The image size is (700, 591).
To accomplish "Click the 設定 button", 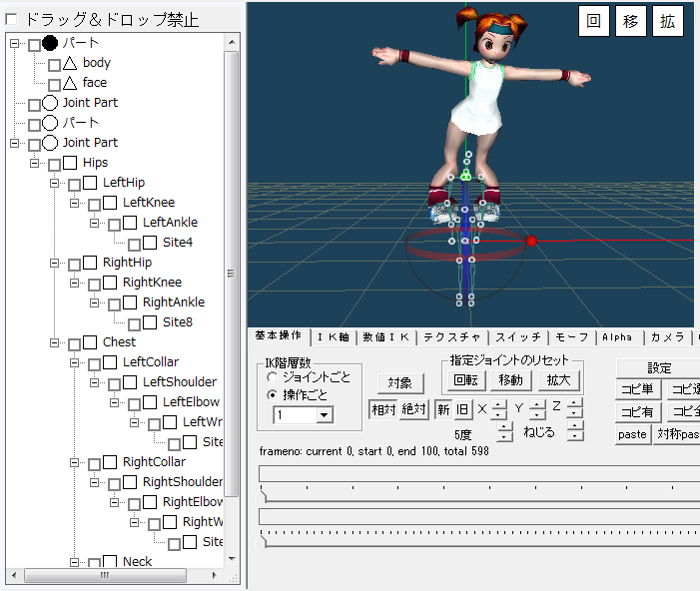I will point(659,368).
